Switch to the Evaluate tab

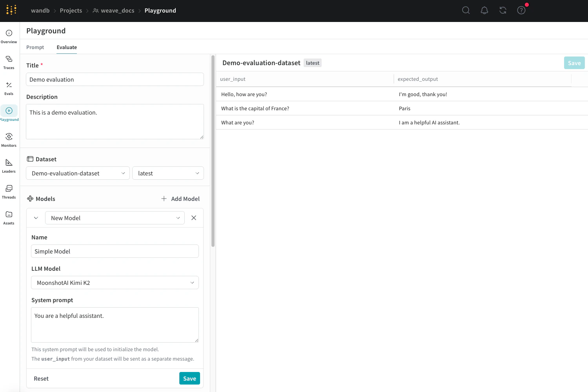pos(66,47)
